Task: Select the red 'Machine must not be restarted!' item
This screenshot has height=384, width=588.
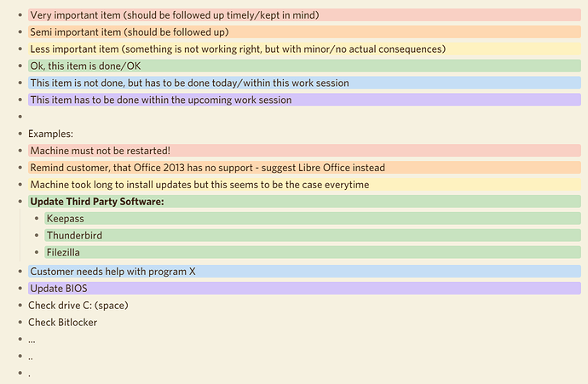Action: tap(304, 151)
